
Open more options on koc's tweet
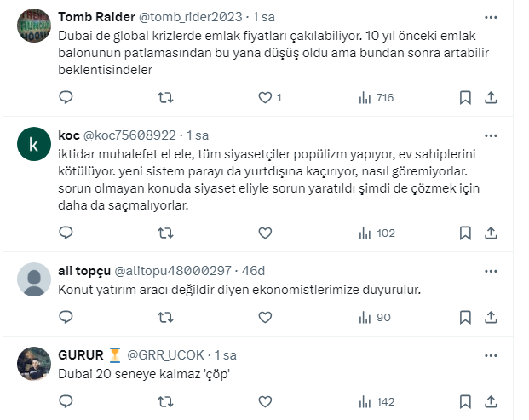(491, 135)
